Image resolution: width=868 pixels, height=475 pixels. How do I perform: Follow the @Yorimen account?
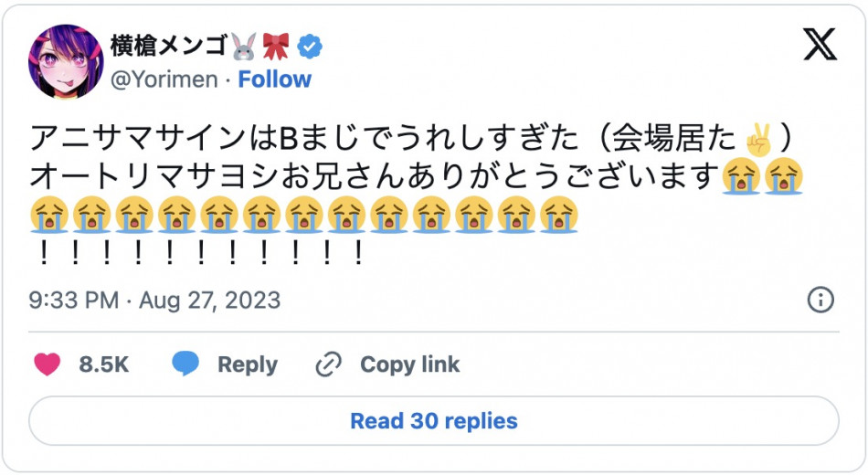274,79
